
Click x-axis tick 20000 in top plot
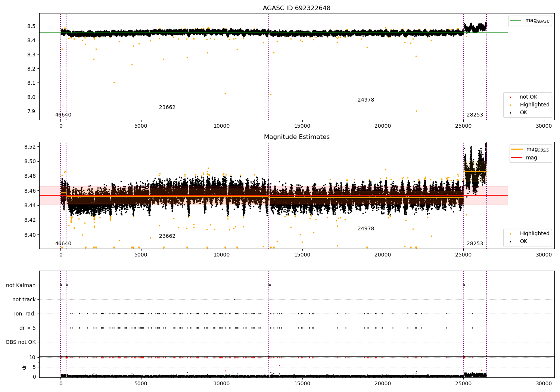pyautogui.click(x=383, y=126)
